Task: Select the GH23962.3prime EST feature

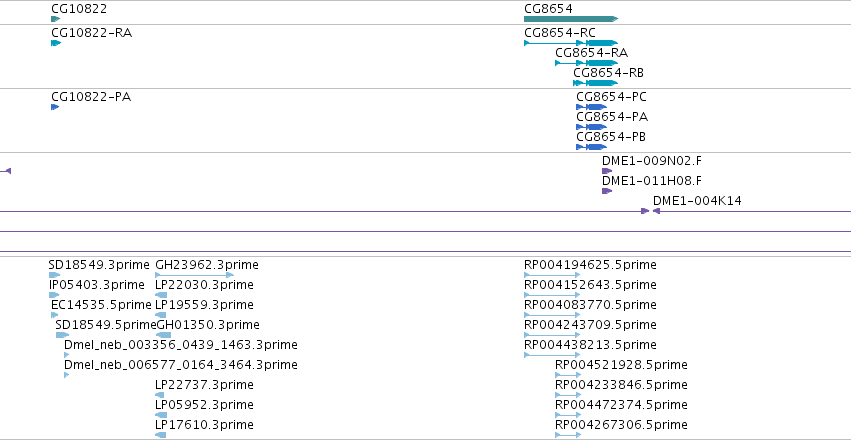Action: (194, 275)
